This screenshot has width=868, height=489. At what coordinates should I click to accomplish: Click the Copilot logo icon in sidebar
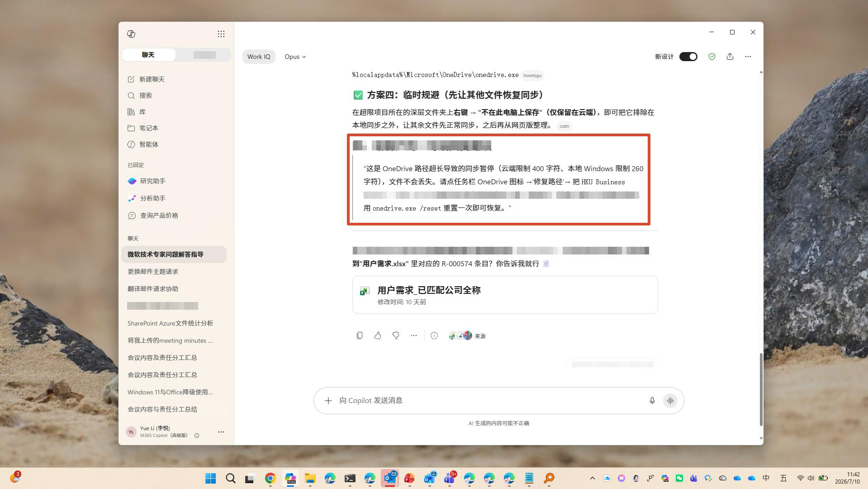coord(131,34)
